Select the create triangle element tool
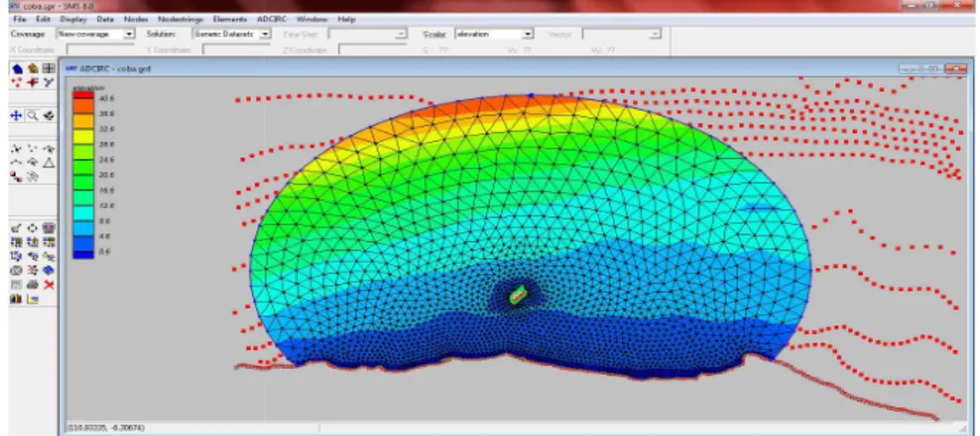Image resolution: width=980 pixels, height=436 pixels. [x=49, y=163]
